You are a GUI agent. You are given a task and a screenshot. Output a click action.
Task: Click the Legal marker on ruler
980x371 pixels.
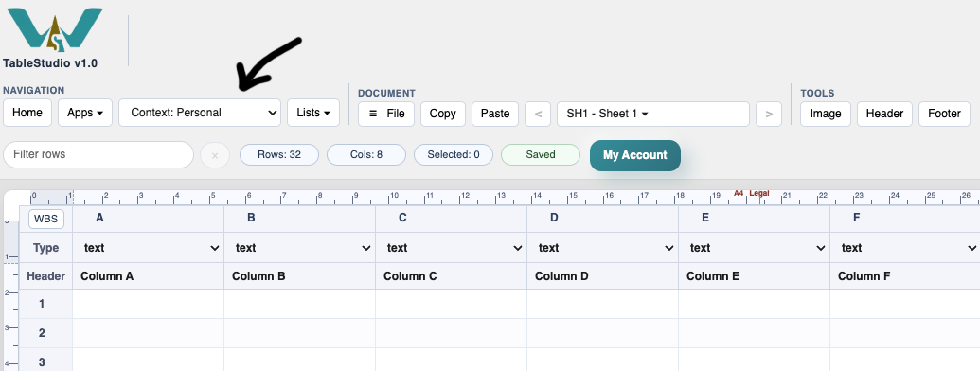click(759, 194)
